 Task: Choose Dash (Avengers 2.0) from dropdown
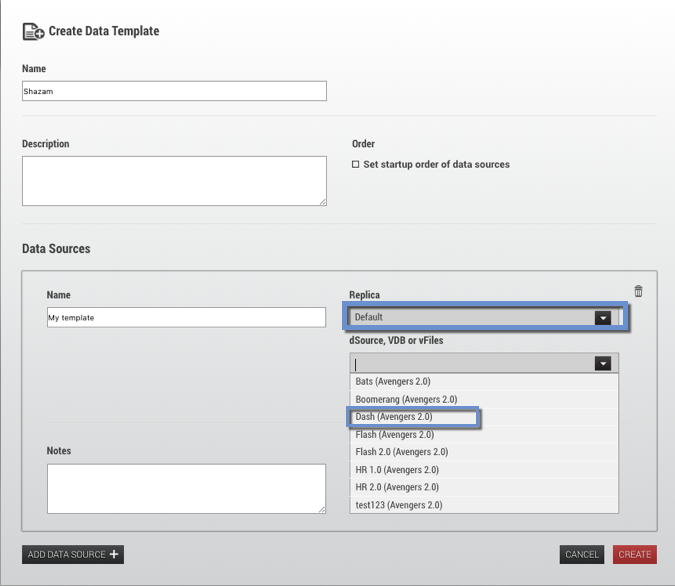(x=394, y=417)
